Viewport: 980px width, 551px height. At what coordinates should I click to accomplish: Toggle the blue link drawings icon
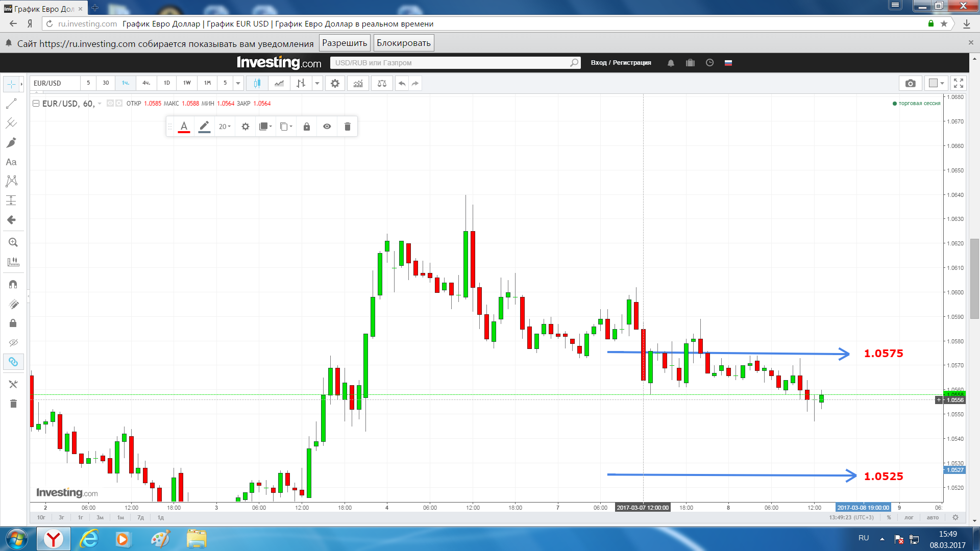click(x=13, y=362)
